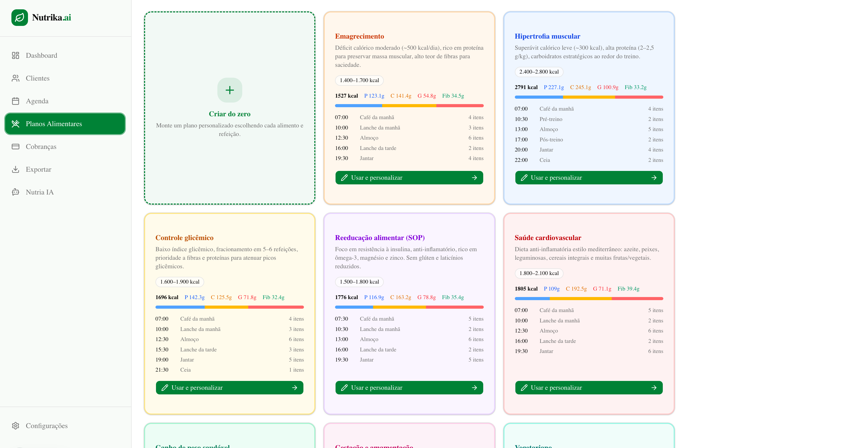Click the 1805 kcal total
The width and height of the screenshot is (868, 448).
coord(526,289)
